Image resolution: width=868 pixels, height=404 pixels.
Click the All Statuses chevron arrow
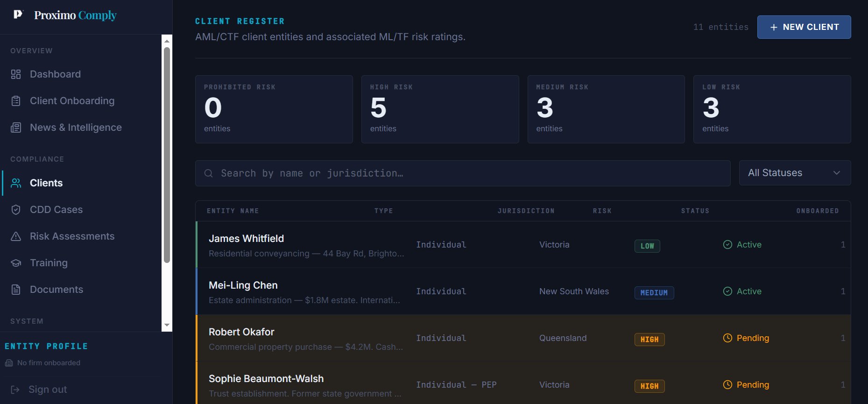pyautogui.click(x=837, y=173)
